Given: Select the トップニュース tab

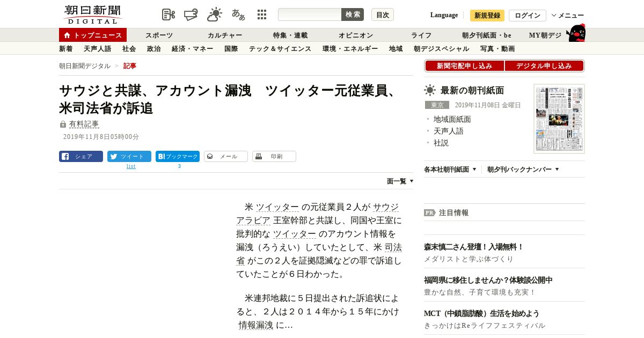Looking at the screenshot, I should (x=93, y=35).
